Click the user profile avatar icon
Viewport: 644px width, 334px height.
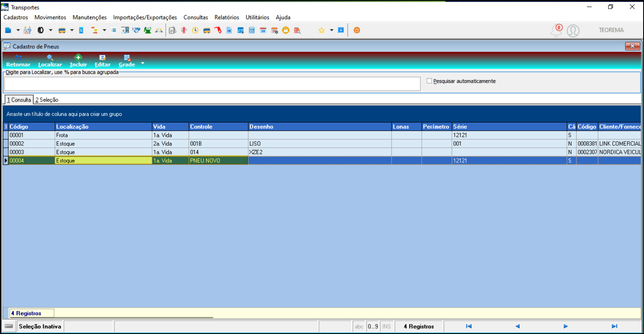573,31
